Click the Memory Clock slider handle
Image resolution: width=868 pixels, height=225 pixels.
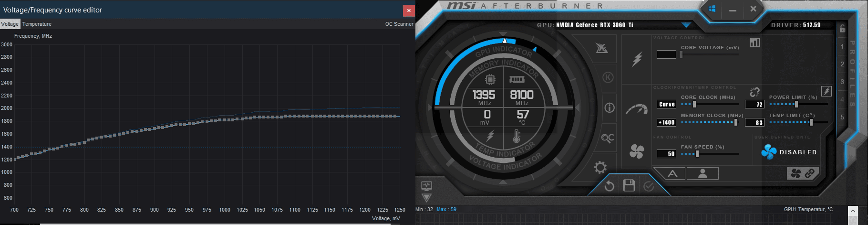point(736,122)
